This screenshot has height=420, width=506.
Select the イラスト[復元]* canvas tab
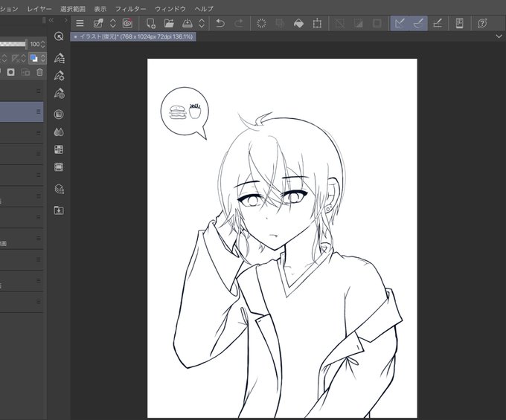pos(133,36)
